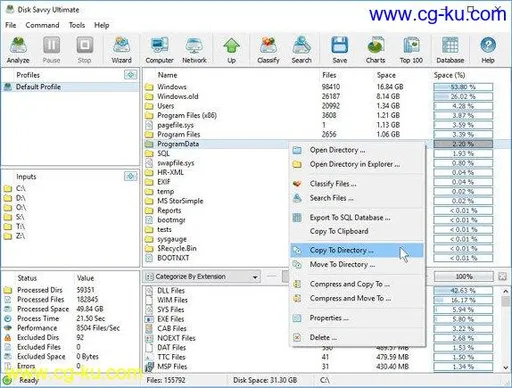512x388 pixels.
Task: Click the Pause toolbar icon
Action: pyautogui.click(x=51, y=50)
